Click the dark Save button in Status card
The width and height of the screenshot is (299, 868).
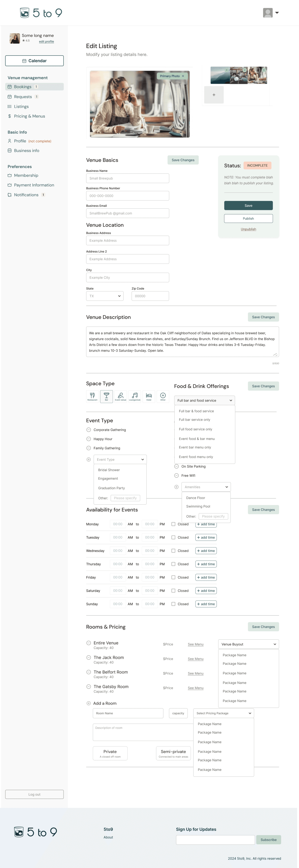coord(248,206)
